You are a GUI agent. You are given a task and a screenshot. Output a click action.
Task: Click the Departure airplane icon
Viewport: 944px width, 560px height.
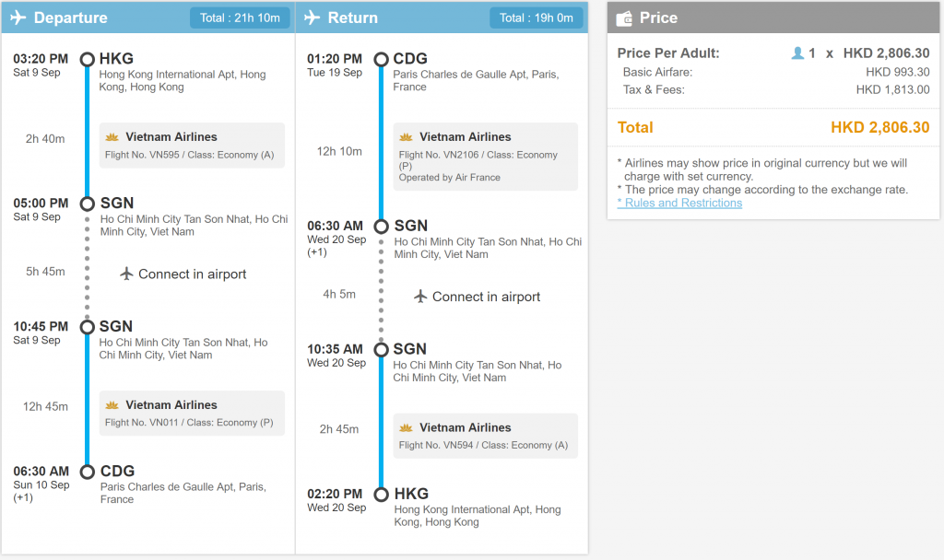(x=18, y=17)
